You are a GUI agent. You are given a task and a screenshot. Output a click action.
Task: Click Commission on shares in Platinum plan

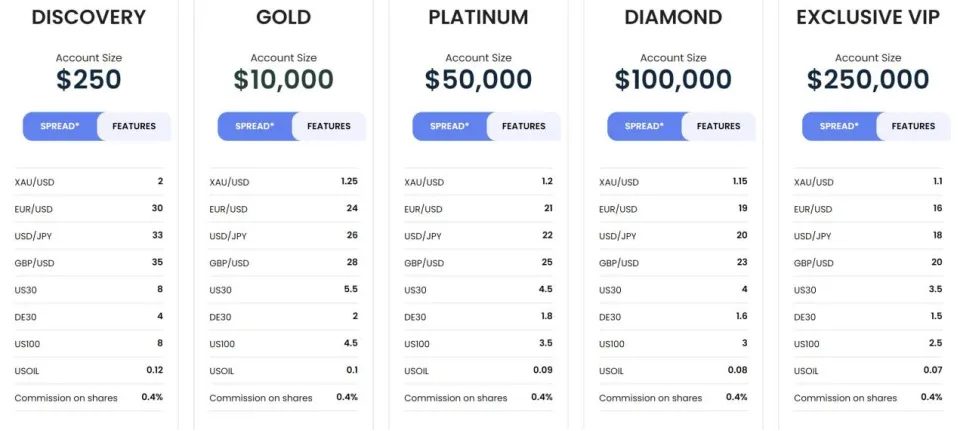click(456, 398)
